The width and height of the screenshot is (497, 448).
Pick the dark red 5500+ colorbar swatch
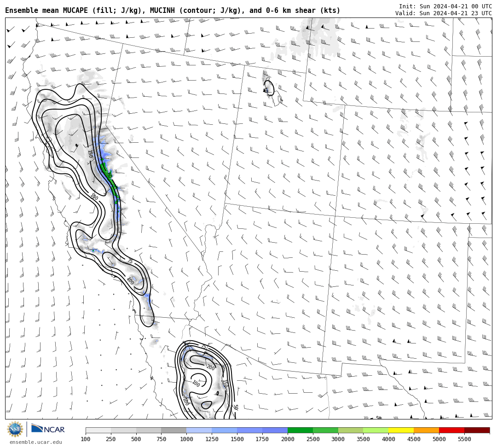[x=477, y=430]
